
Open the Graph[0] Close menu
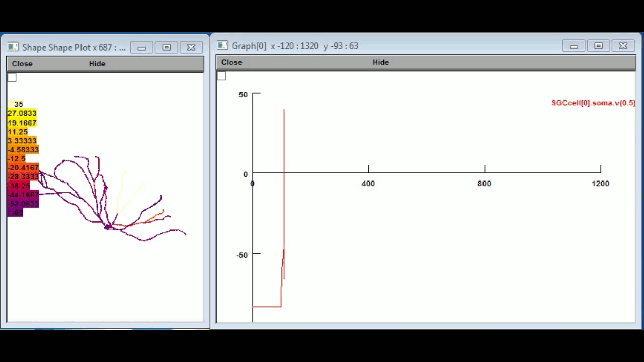click(231, 62)
